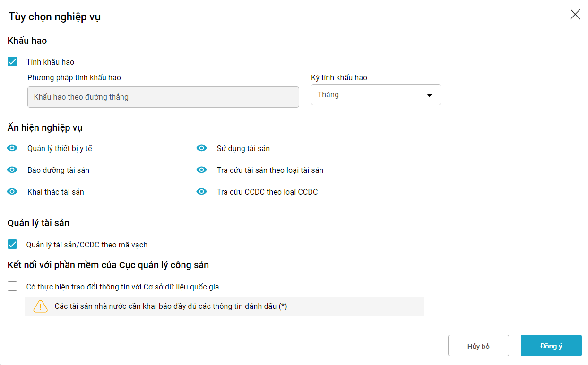Viewport: 588px width, 365px height.
Task: Click the Sử dụng tài sản label
Action: [x=243, y=148]
